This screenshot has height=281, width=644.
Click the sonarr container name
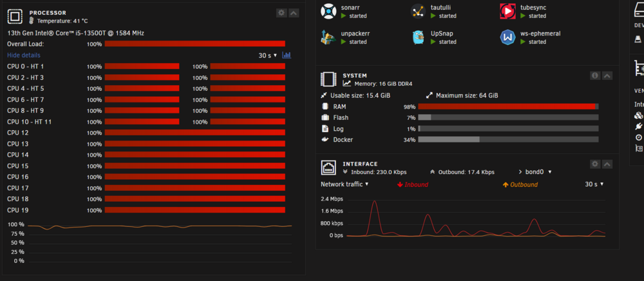point(350,7)
